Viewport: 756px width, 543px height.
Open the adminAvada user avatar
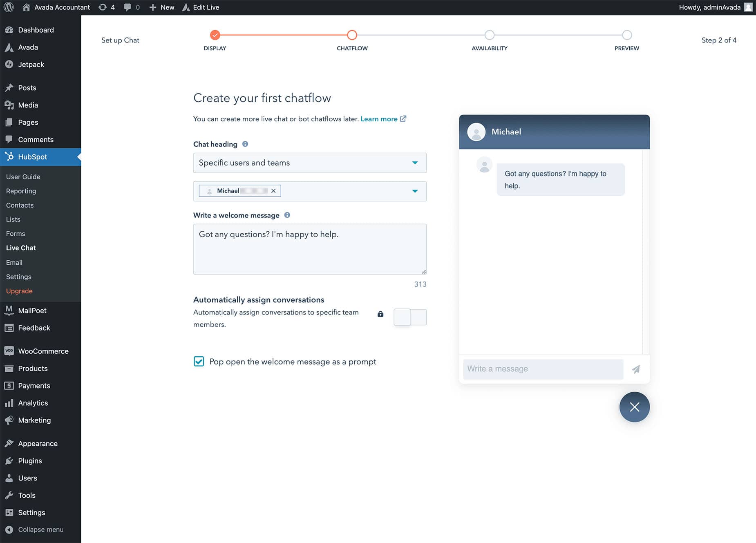click(x=748, y=7)
